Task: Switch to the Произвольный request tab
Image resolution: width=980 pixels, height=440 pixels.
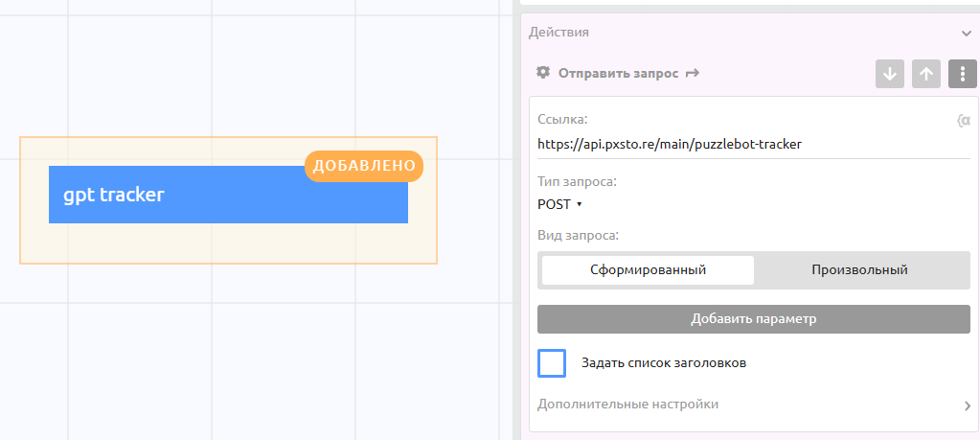Action: point(859,270)
